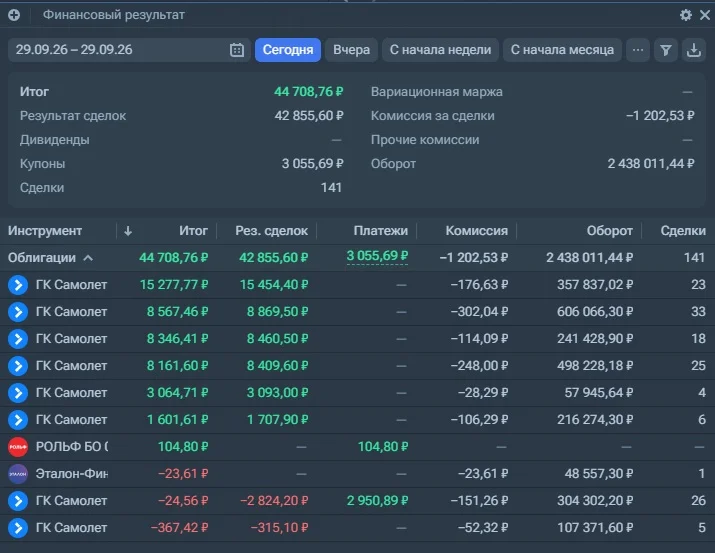Sort by the Инструмент column header
This screenshot has width=715, height=553.
45,231
